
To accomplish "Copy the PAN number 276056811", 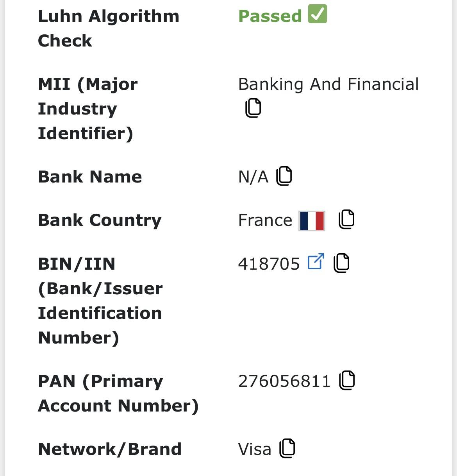I will [347, 380].
